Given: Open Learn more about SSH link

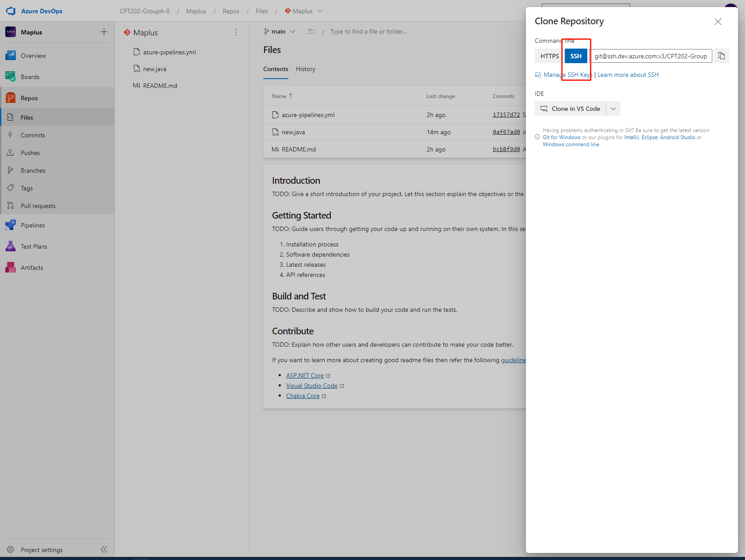Looking at the screenshot, I should coord(628,75).
